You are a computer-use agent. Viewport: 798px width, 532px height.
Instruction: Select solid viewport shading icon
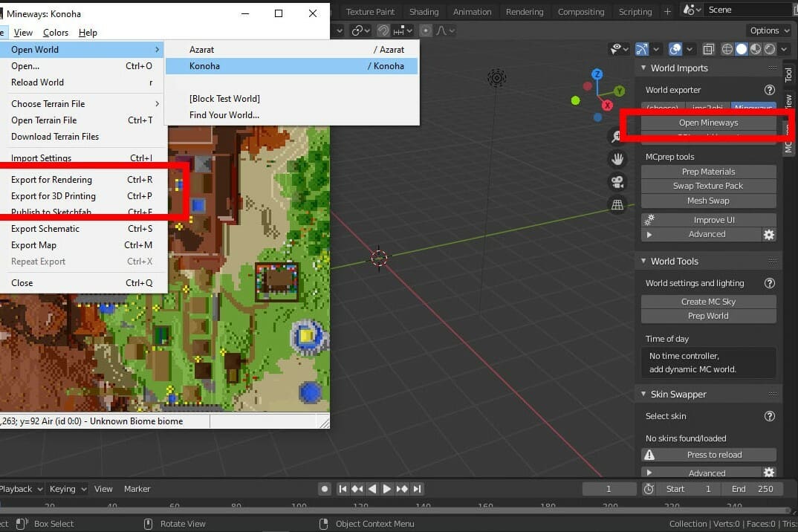coord(742,49)
